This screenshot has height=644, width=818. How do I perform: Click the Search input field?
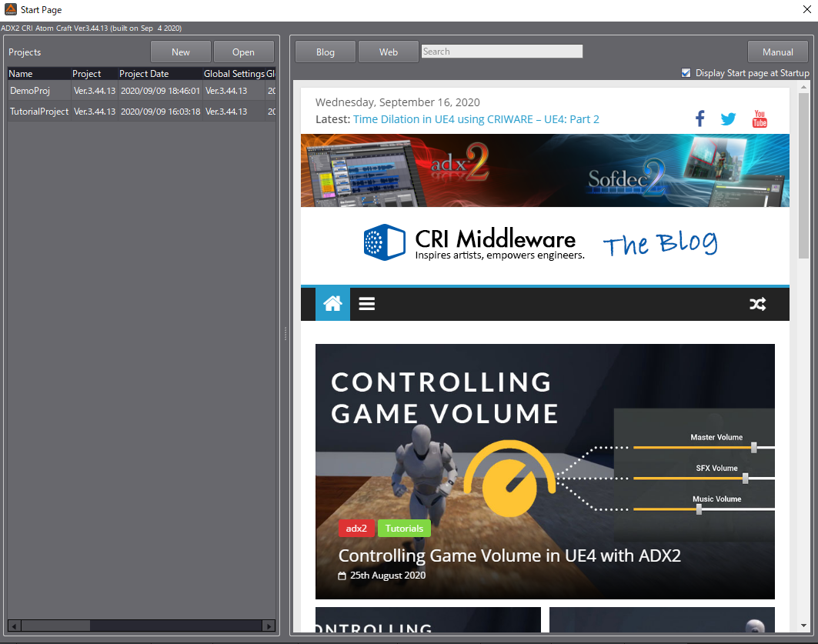coord(502,51)
